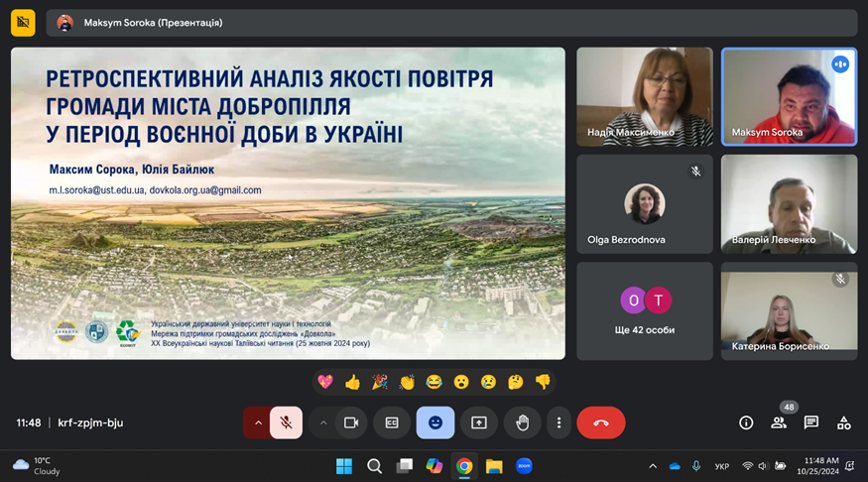Open Zoom from the Windows taskbar
Viewport: 868px width, 482px height.
524,466
